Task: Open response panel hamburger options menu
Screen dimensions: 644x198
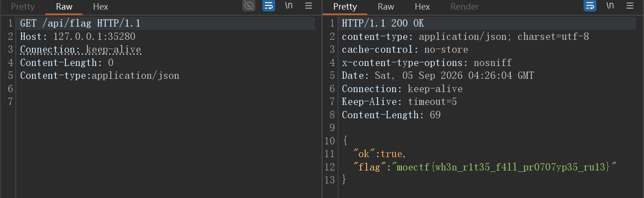Action: coord(630,6)
